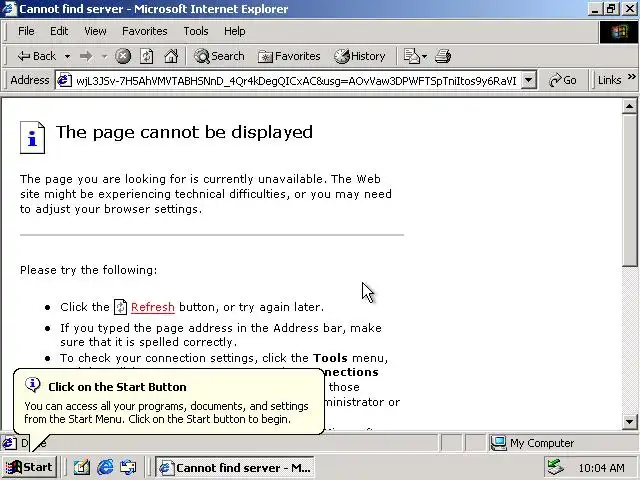Viewport: 640px width, 480px height.
Task: Click the Show Desktop quick launch icon
Action: click(x=82, y=467)
